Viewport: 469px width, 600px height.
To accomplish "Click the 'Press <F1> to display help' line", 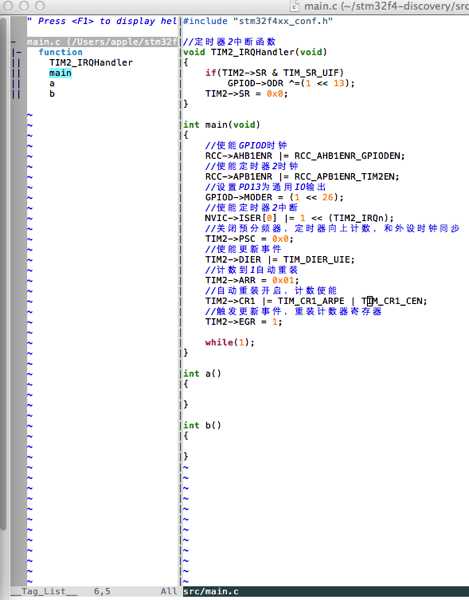I will 103,21.
